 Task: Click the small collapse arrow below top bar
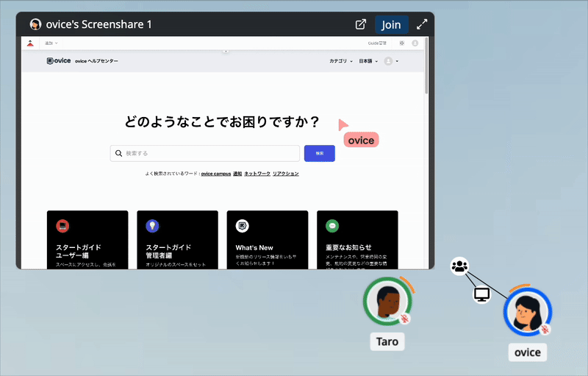tap(226, 51)
